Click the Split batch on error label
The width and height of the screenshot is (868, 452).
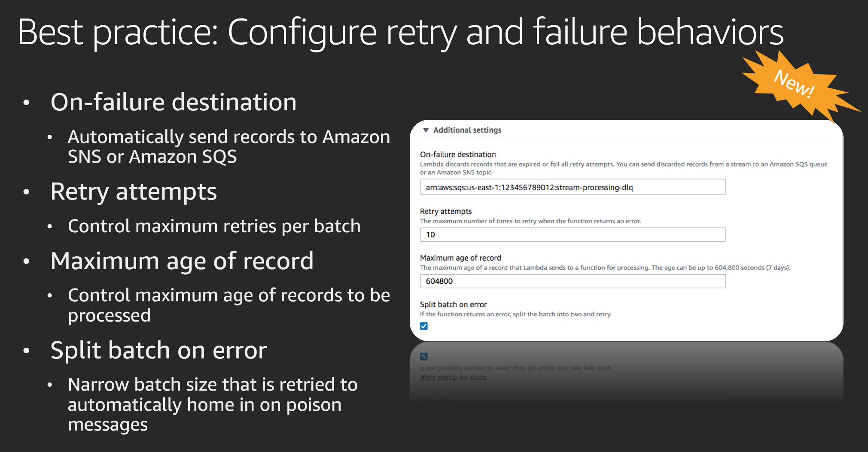[x=453, y=304]
